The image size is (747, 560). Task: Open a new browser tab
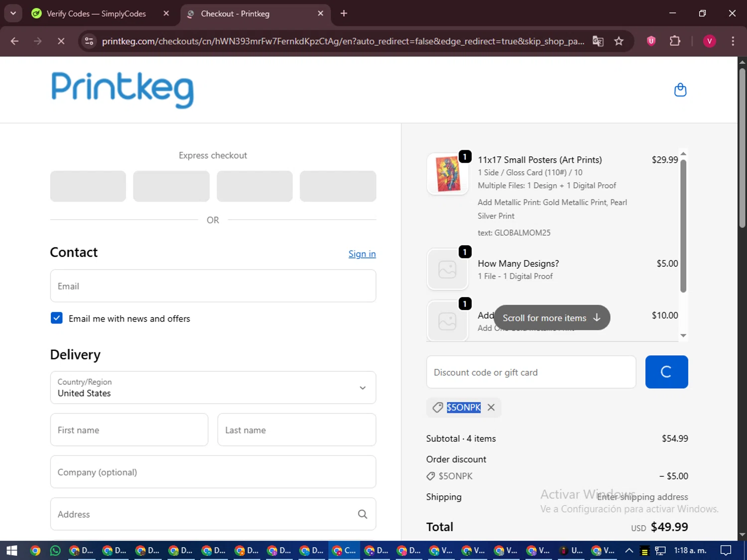click(x=344, y=13)
